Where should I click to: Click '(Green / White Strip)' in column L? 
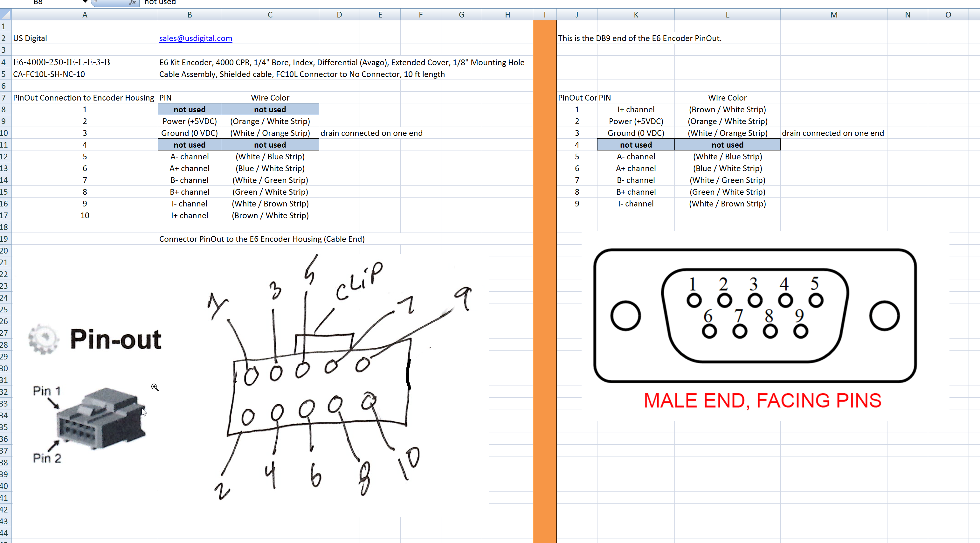pos(727,192)
